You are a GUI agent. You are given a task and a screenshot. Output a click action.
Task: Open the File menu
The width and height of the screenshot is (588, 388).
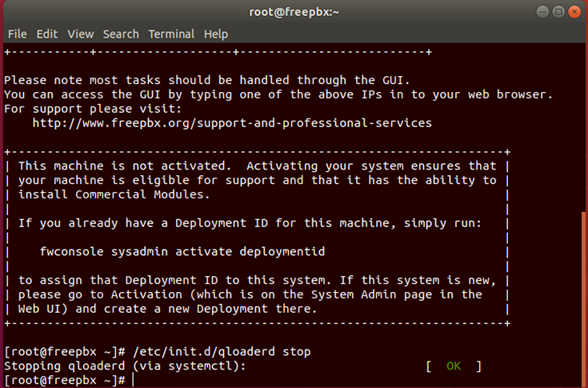(17, 34)
